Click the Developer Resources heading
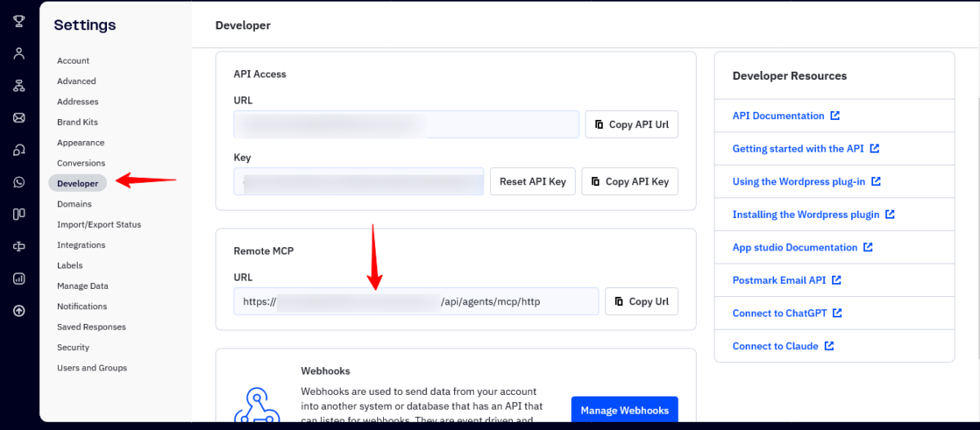The width and height of the screenshot is (980, 430). (x=790, y=76)
